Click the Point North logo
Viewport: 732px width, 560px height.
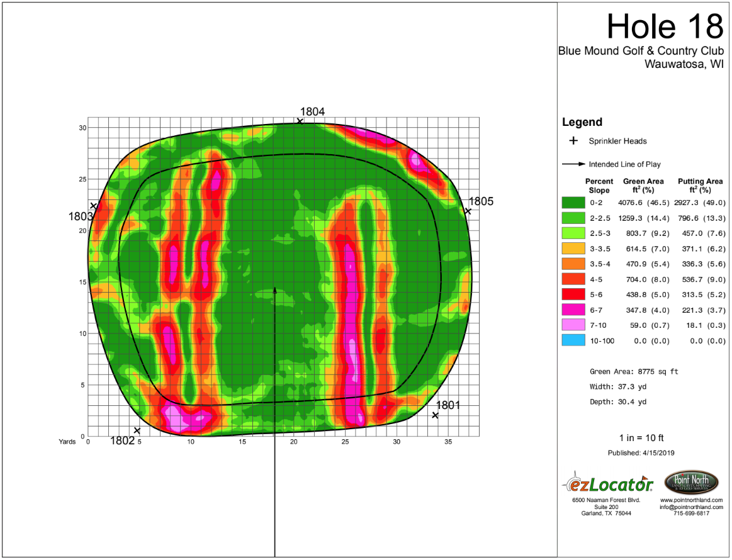pos(691,482)
